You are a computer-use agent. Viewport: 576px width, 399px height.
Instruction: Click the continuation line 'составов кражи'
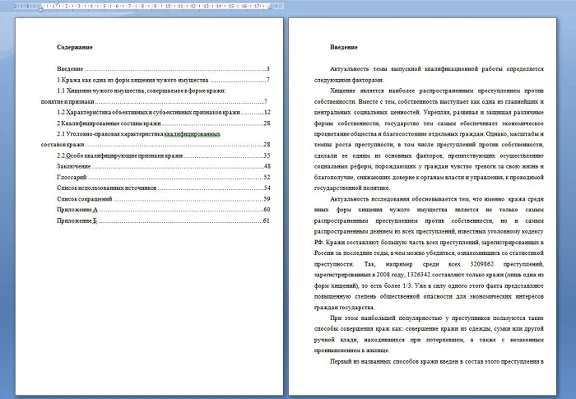pyautogui.click(x=155, y=144)
